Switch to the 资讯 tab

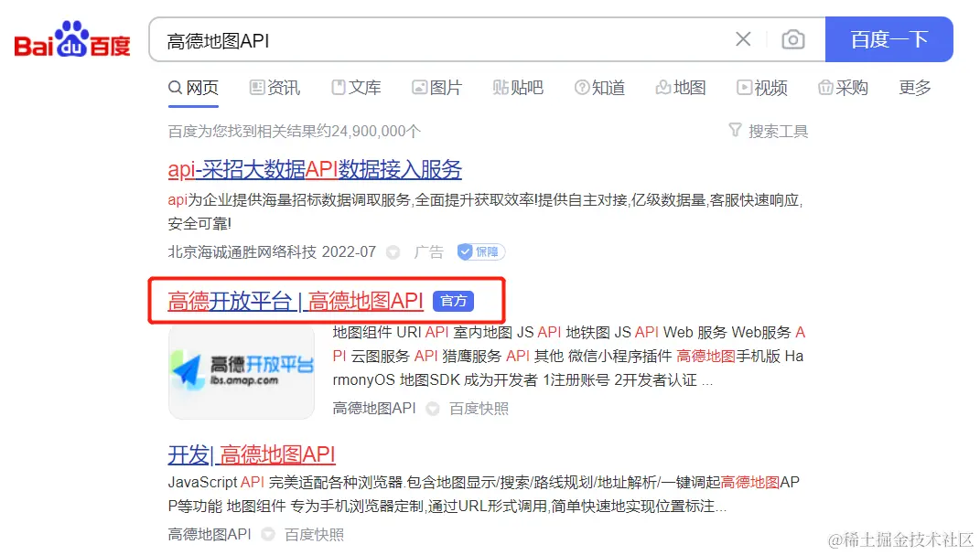pyautogui.click(x=275, y=88)
